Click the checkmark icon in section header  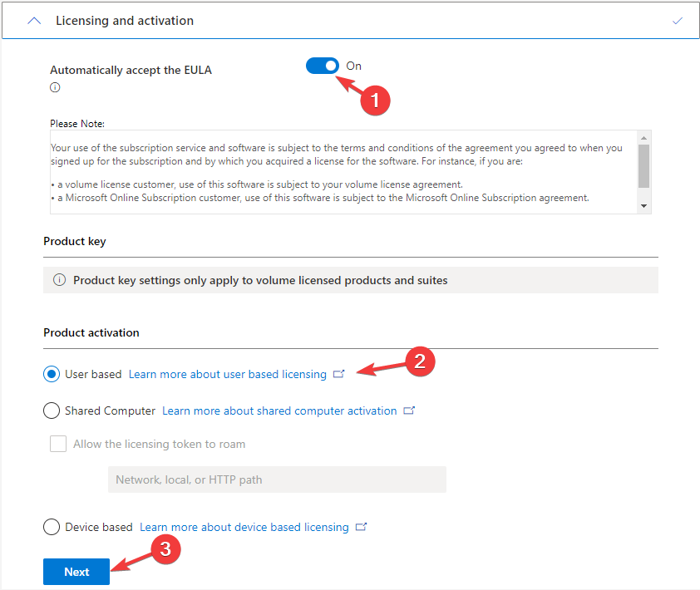tap(678, 21)
